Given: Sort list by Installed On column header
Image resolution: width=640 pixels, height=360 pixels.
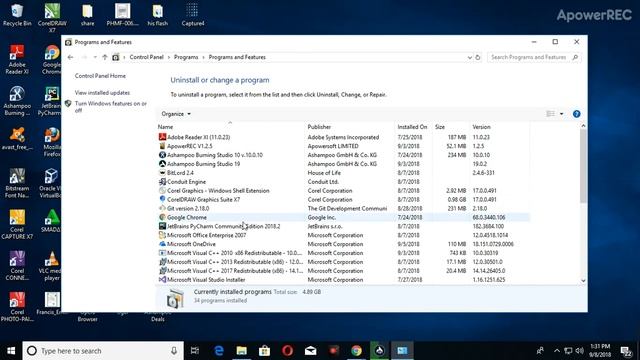Looking at the screenshot, I should pos(414,127).
